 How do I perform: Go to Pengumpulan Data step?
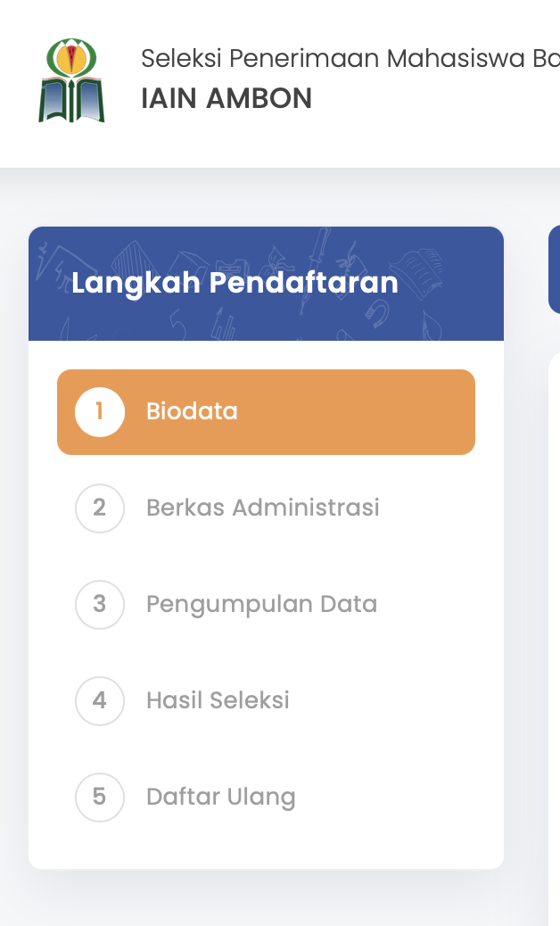pyautogui.click(x=261, y=605)
